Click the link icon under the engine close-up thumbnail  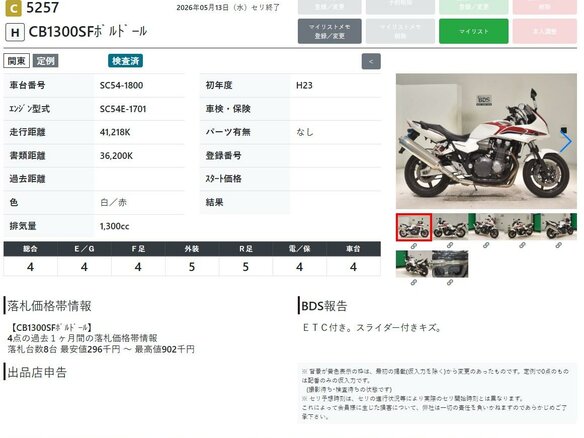point(450,283)
